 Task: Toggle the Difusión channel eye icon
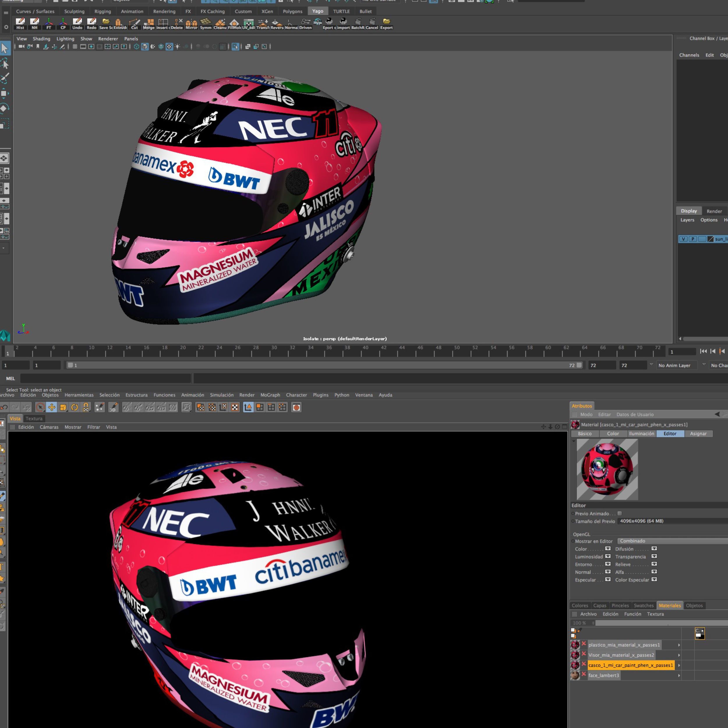pyautogui.click(x=654, y=549)
